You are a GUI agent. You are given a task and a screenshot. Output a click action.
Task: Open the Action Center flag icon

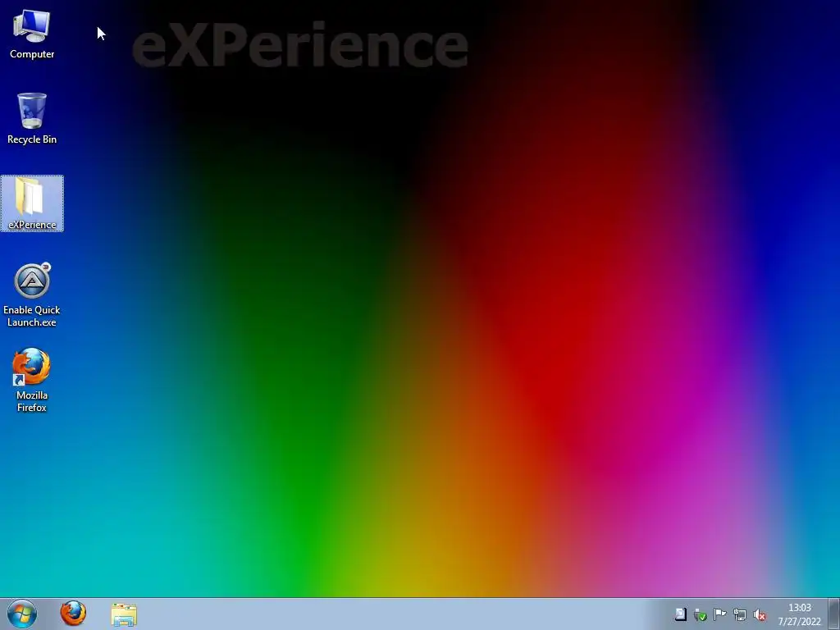click(x=719, y=614)
